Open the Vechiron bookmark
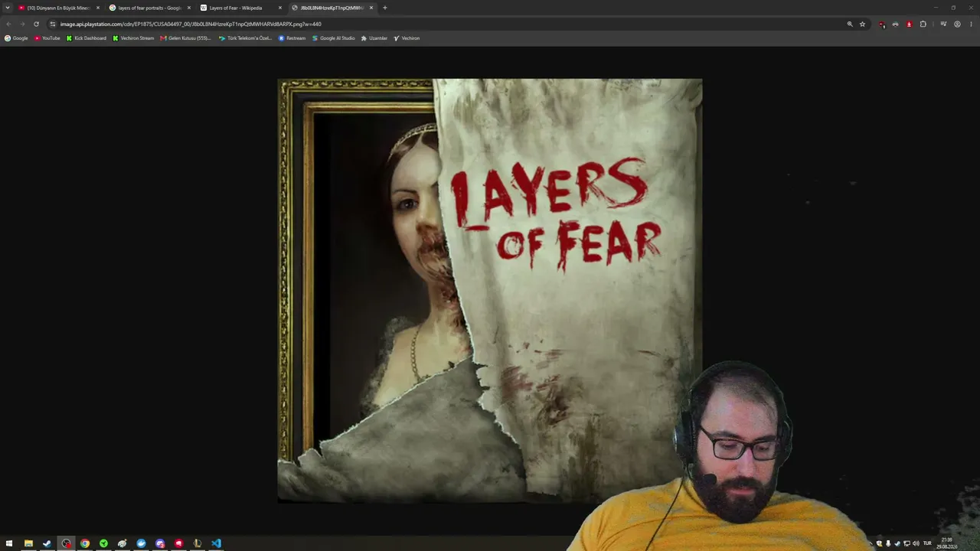This screenshot has height=551, width=980. (407, 38)
